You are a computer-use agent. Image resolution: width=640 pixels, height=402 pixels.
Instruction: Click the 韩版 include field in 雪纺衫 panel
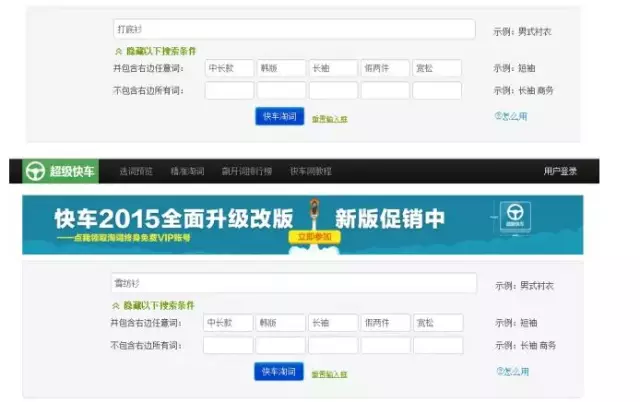(280, 323)
